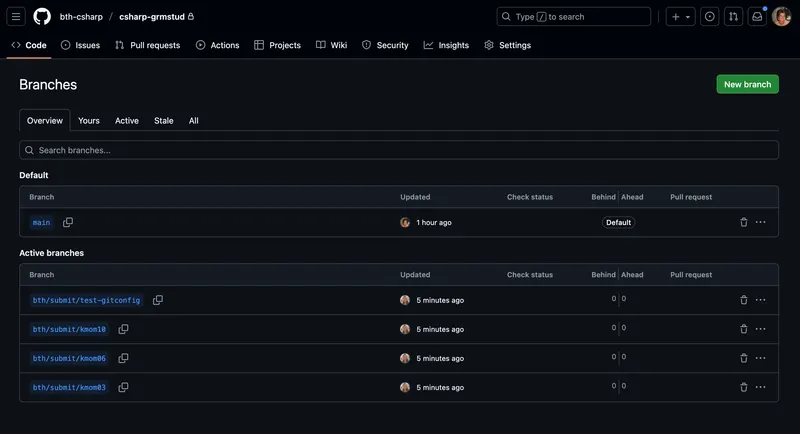Delete the bth/submit/kmom03 branch
Image resolution: width=800 pixels, height=434 pixels.
[x=743, y=387]
